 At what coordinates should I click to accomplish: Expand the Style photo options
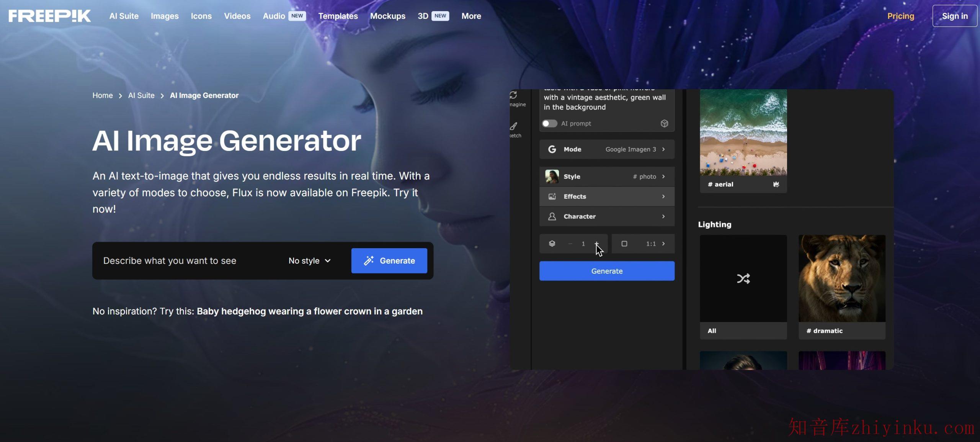[x=663, y=176]
